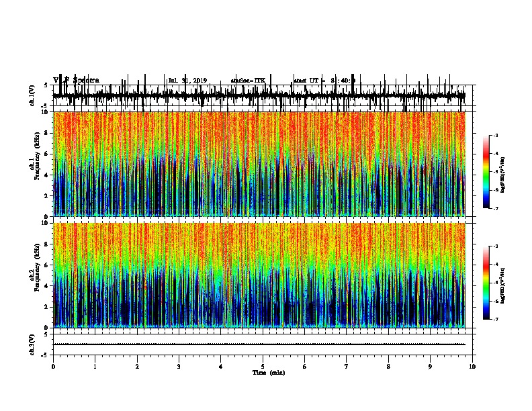Click the "-3" label on ch.1 colorbar
Screen dimensions: 532x411
(496, 136)
